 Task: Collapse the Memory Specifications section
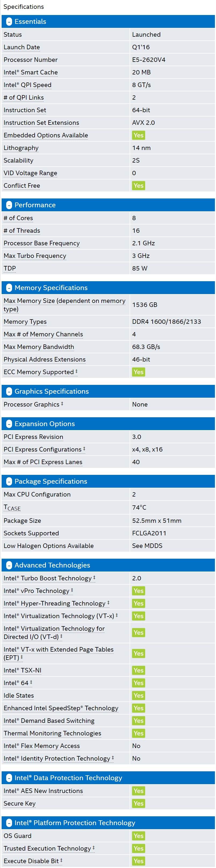9,288
